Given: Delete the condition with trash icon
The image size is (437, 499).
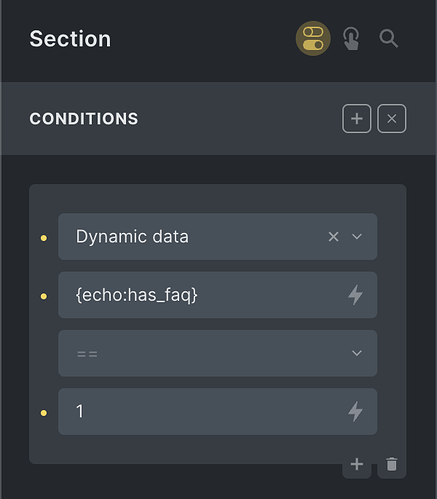Looking at the screenshot, I should point(392,464).
